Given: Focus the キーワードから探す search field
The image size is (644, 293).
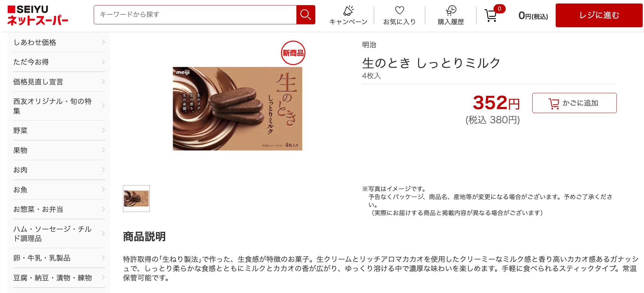Looking at the screenshot, I should click(195, 15).
